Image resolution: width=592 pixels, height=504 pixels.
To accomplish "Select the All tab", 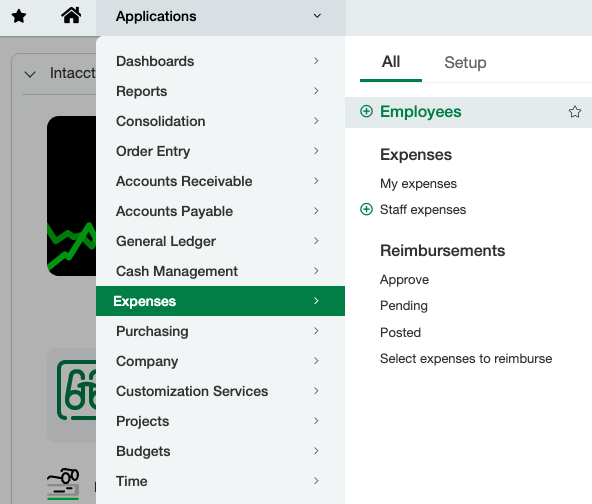I will tap(391, 62).
